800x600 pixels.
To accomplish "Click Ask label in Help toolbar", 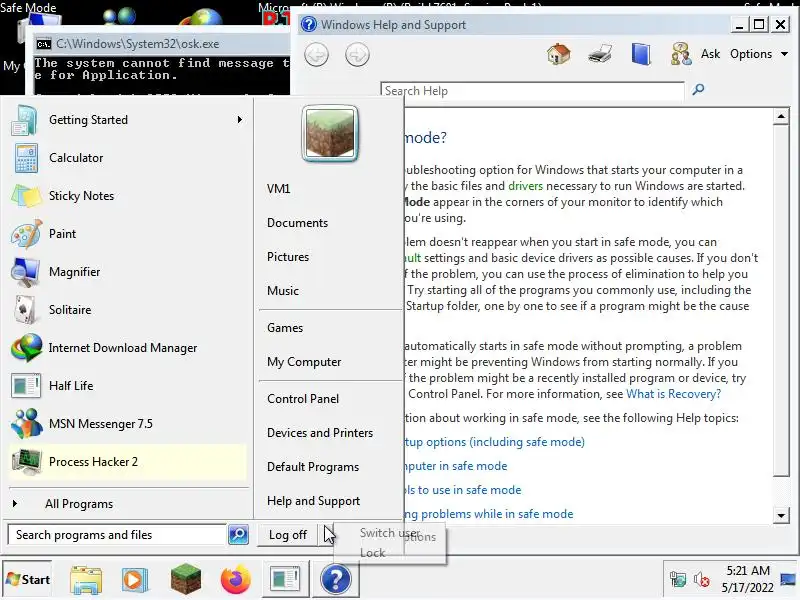I will [710, 54].
